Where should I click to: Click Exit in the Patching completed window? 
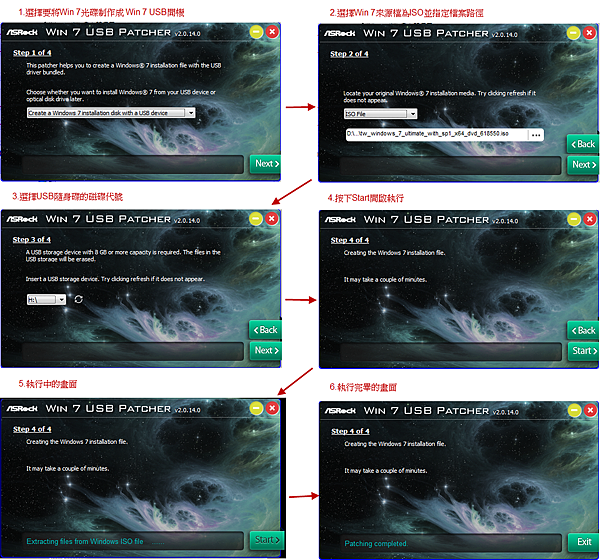click(x=584, y=542)
